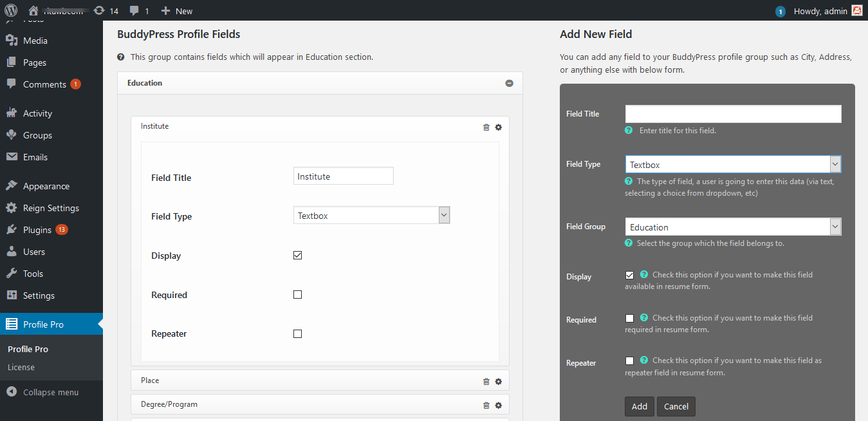Click the Media sidebar icon

pos(12,41)
